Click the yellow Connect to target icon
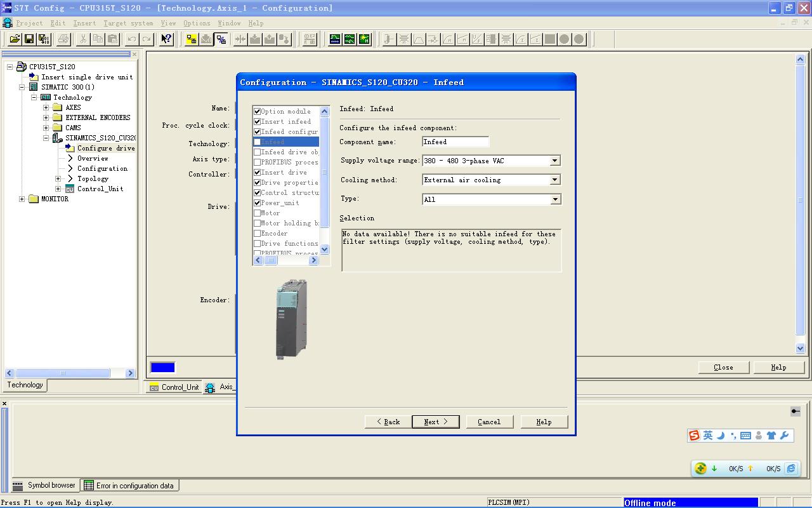 (x=192, y=39)
